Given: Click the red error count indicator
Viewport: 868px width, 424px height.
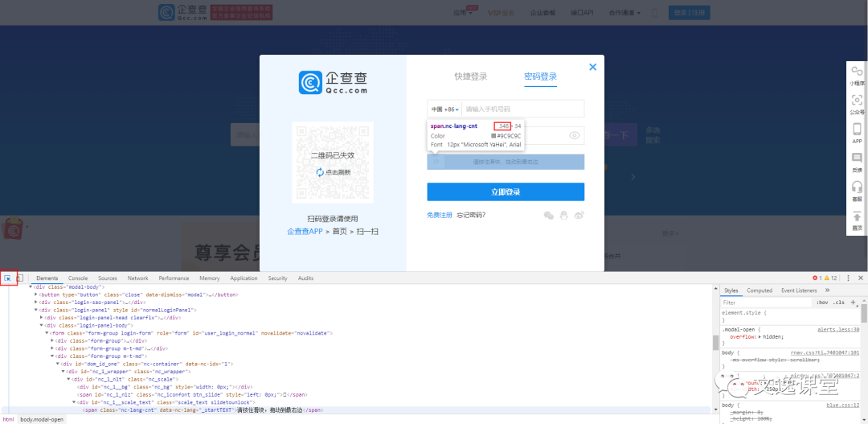Looking at the screenshot, I should 817,278.
